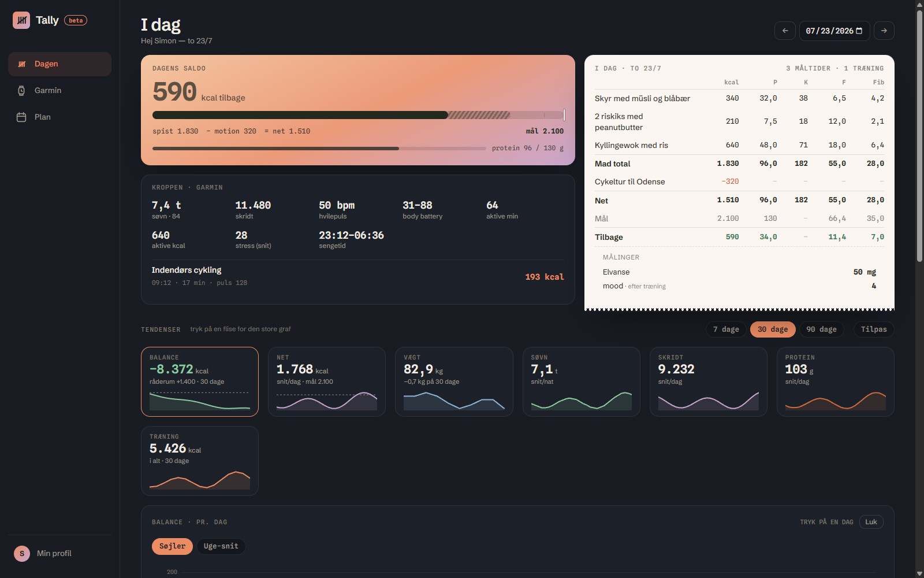Click the 2 riskiks med peanutbutter row
This screenshot has width=924, height=578.
[x=739, y=122]
